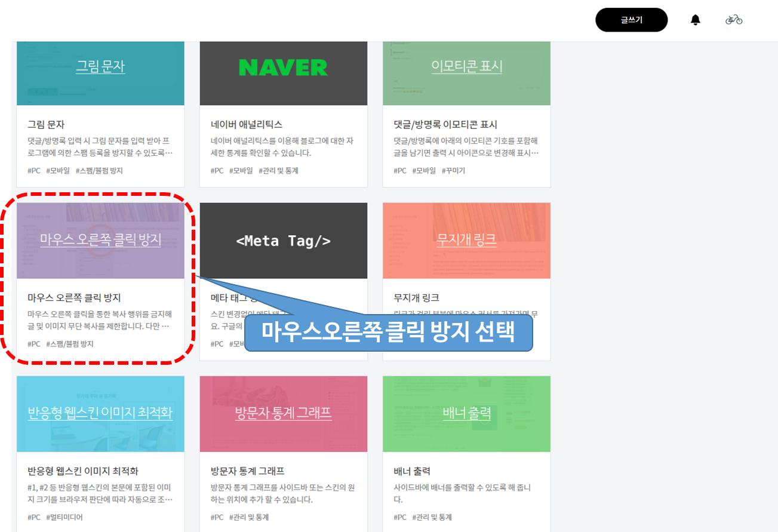Open the bicycle profile avatar
This screenshot has width=778, height=532.
[x=734, y=20]
